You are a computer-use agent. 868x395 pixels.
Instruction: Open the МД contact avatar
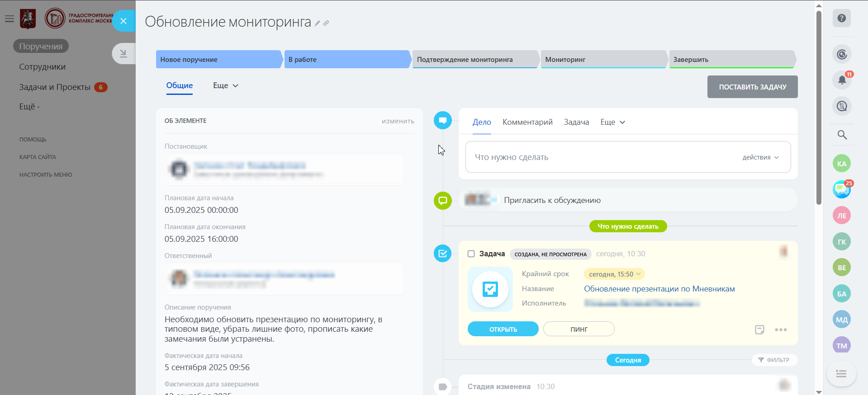[842, 320]
